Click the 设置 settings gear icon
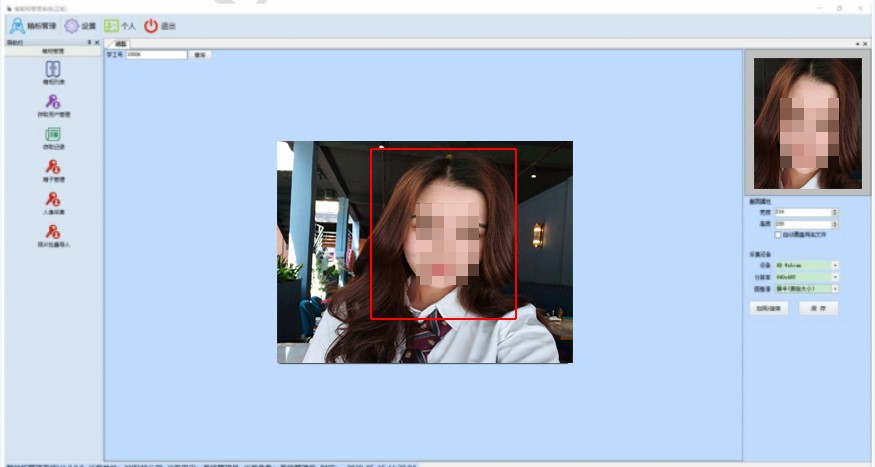 72,26
